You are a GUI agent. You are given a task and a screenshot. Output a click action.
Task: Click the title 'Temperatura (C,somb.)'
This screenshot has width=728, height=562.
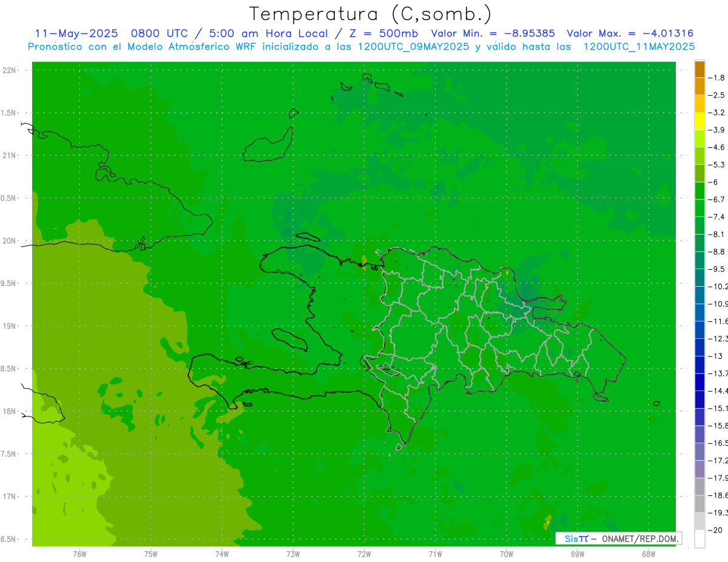(371, 14)
